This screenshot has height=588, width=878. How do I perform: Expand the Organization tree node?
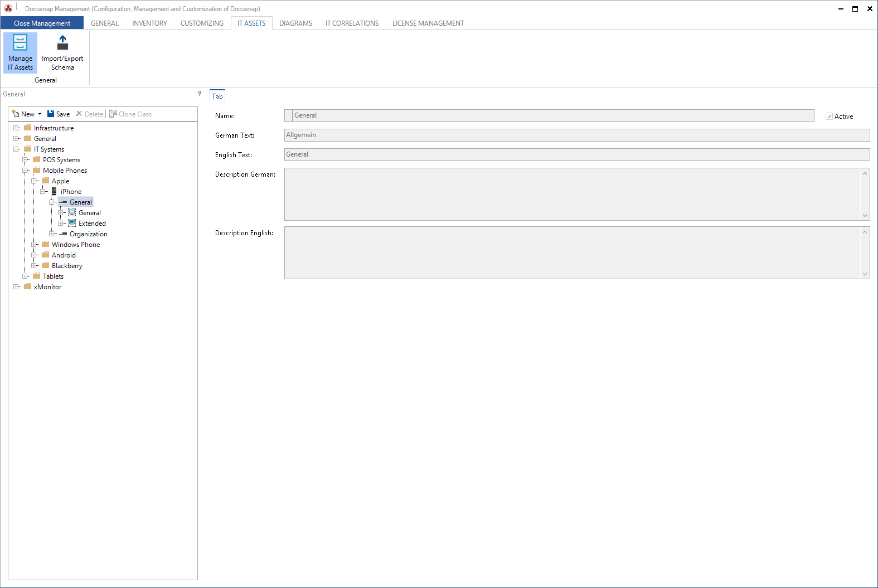(52, 234)
